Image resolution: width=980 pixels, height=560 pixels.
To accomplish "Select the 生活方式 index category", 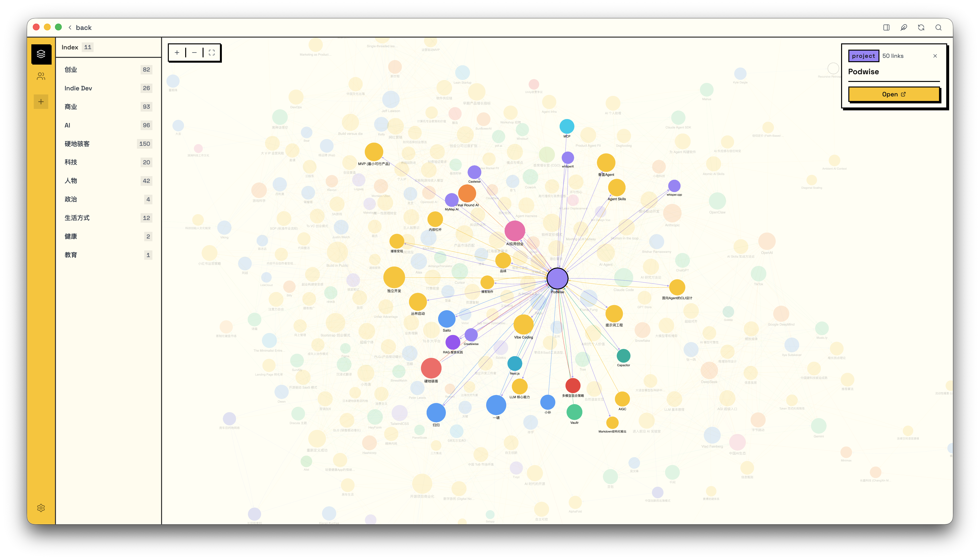I will pos(108,218).
